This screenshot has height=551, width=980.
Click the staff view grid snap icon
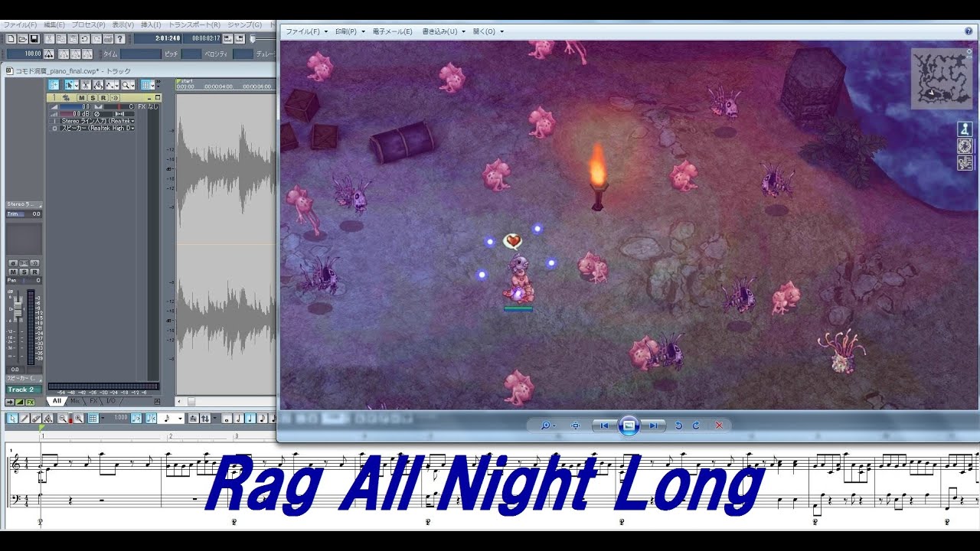tap(93, 419)
